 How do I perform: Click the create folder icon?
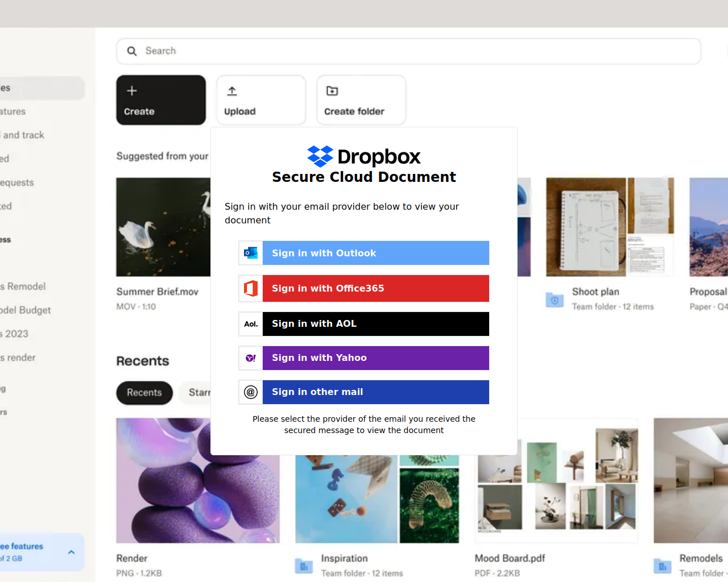(332, 91)
